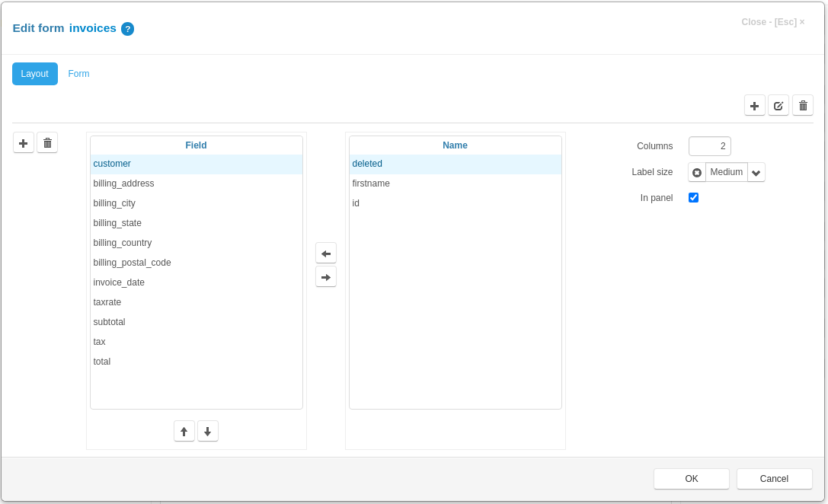Select the customer field row
This screenshot has width=828, height=504.
click(197, 164)
